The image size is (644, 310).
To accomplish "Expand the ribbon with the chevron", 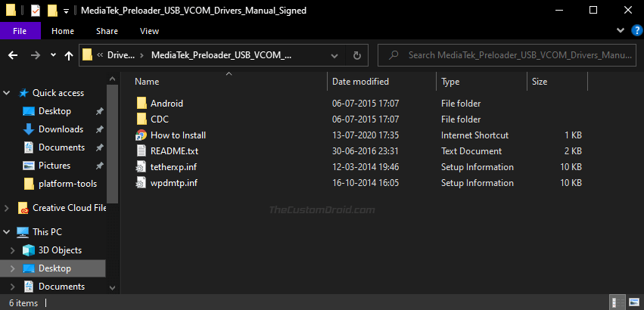I will point(620,31).
